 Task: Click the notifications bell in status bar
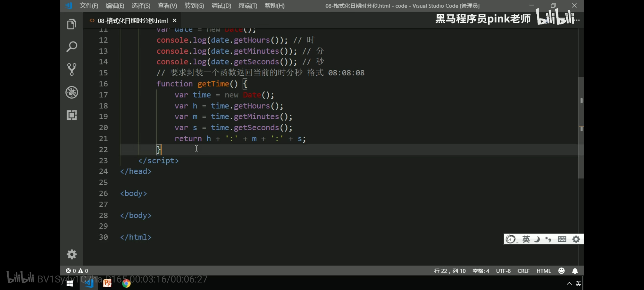575,271
